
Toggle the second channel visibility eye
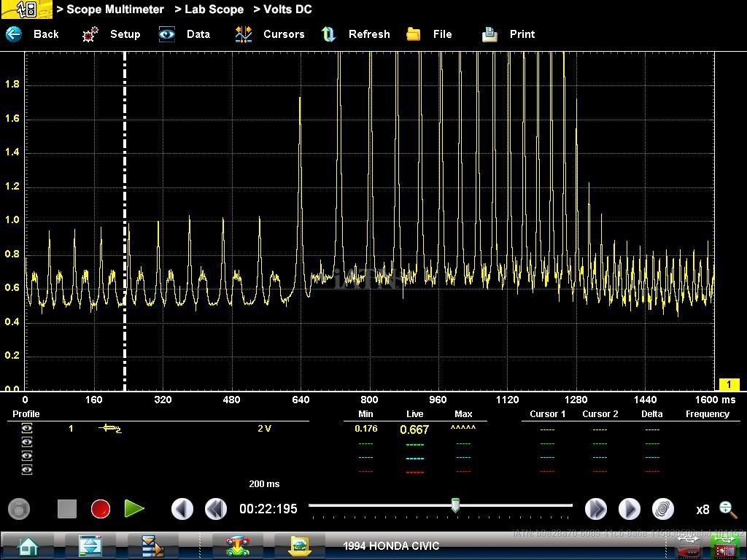pos(27,443)
